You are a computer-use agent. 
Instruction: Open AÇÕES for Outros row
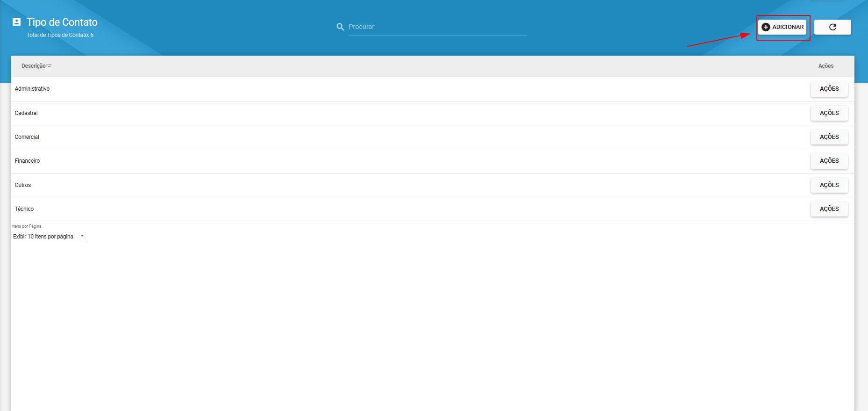click(829, 185)
